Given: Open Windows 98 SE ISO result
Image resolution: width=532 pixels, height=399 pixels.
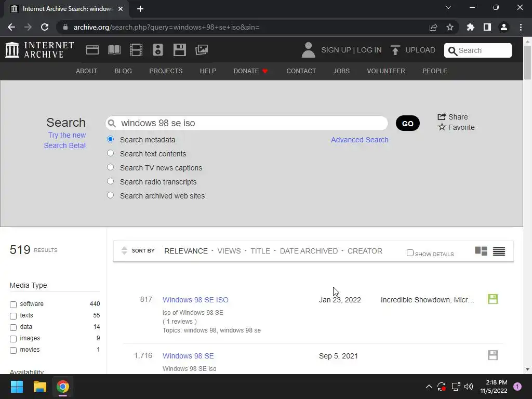Looking at the screenshot, I should click(x=195, y=300).
